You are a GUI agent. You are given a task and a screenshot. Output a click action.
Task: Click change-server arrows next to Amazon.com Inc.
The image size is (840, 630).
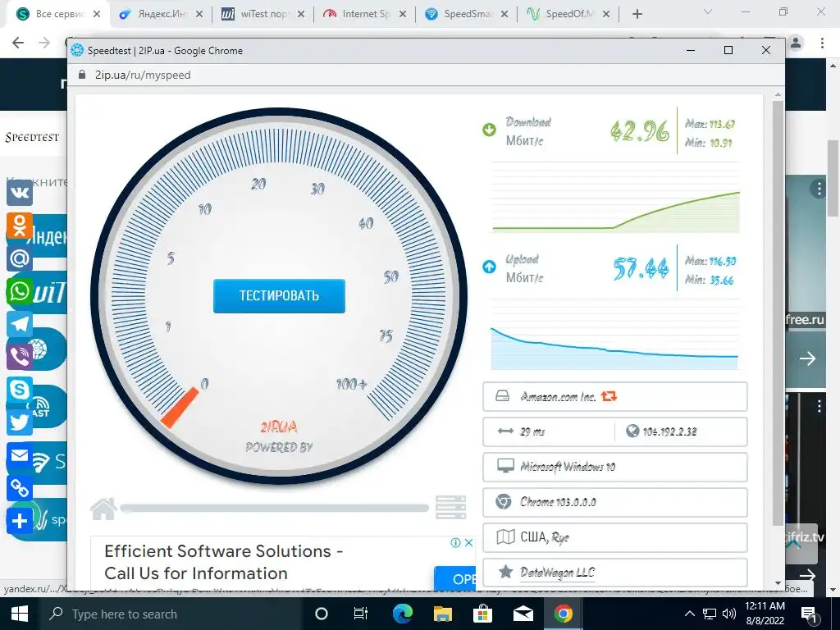(609, 396)
